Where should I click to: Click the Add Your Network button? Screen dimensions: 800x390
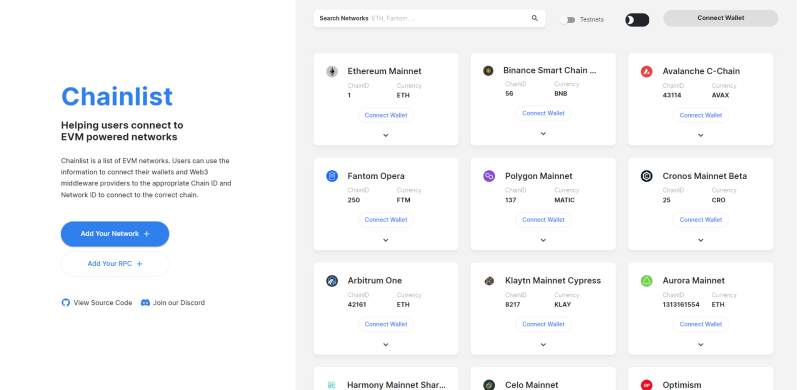tap(115, 234)
